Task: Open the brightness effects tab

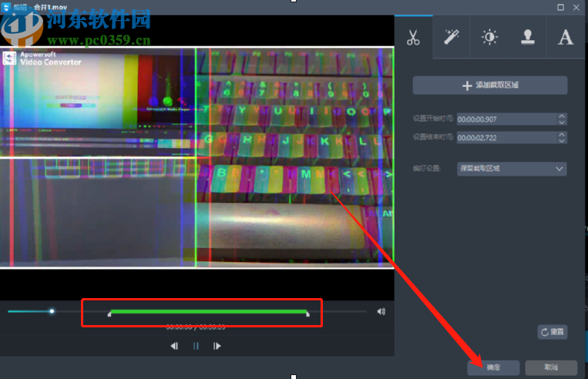Action: [x=489, y=37]
